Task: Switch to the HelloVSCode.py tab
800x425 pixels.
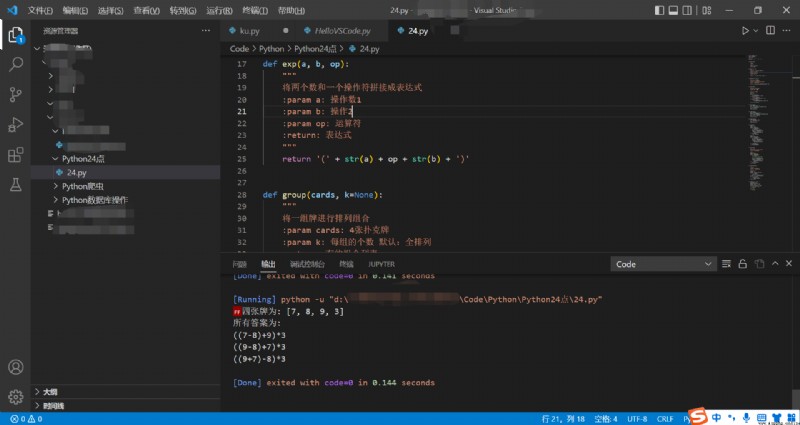Action: click(342, 31)
